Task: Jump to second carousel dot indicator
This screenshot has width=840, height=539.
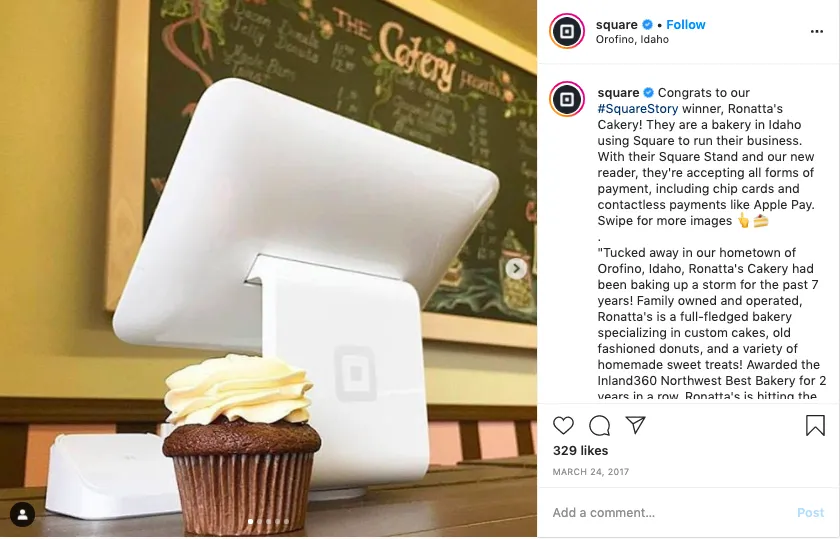Action: [x=260, y=521]
